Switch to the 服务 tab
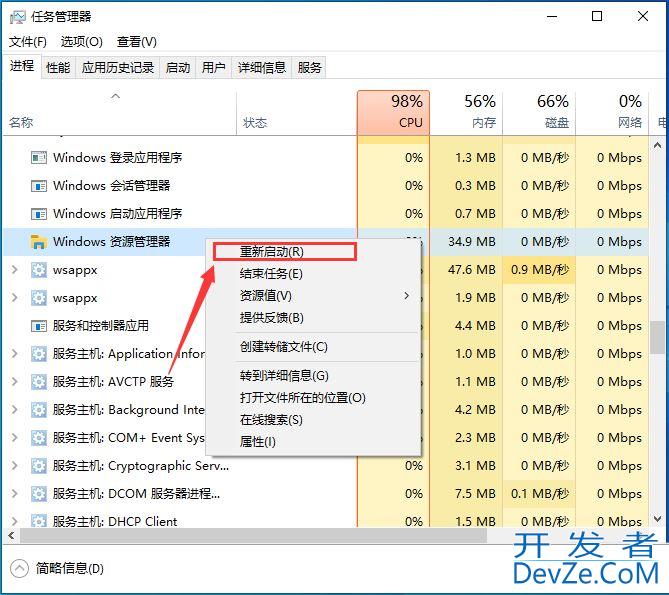669x595 pixels. pos(309,67)
